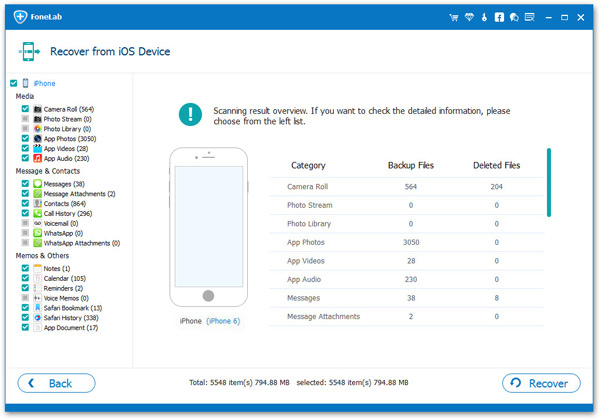Image resolution: width=600 pixels, height=419 pixels.
Task: Click the Photo Stream icon
Action: [38, 119]
